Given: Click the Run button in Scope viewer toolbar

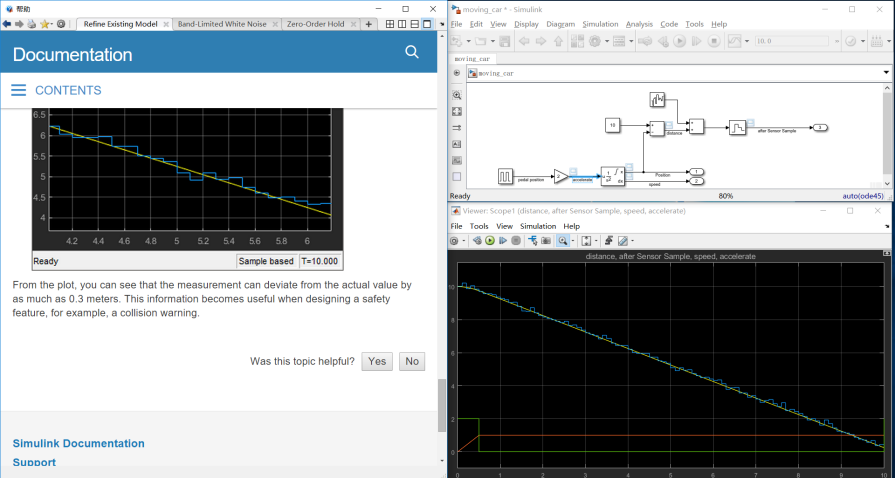Looking at the screenshot, I should click(490, 241).
